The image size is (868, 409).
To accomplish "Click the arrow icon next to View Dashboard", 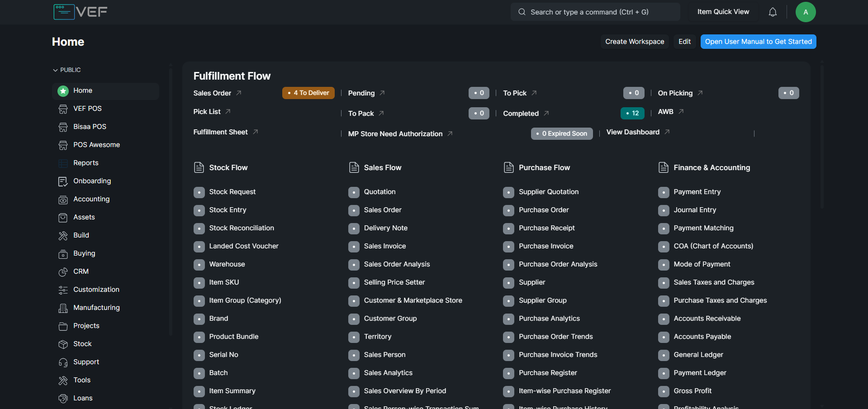I will pyautogui.click(x=667, y=132).
